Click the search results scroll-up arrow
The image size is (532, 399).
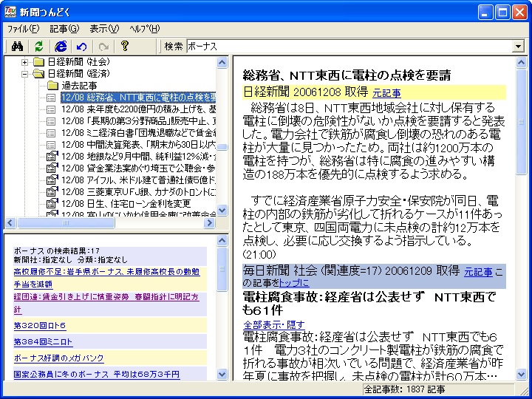pyautogui.click(x=222, y=241)
